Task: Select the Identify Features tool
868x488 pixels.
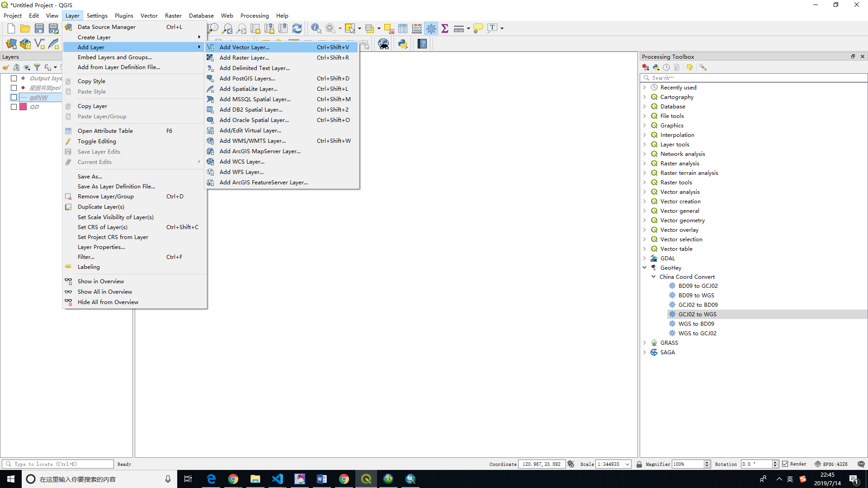Action: pyautogui.click(x=316, y=28)
